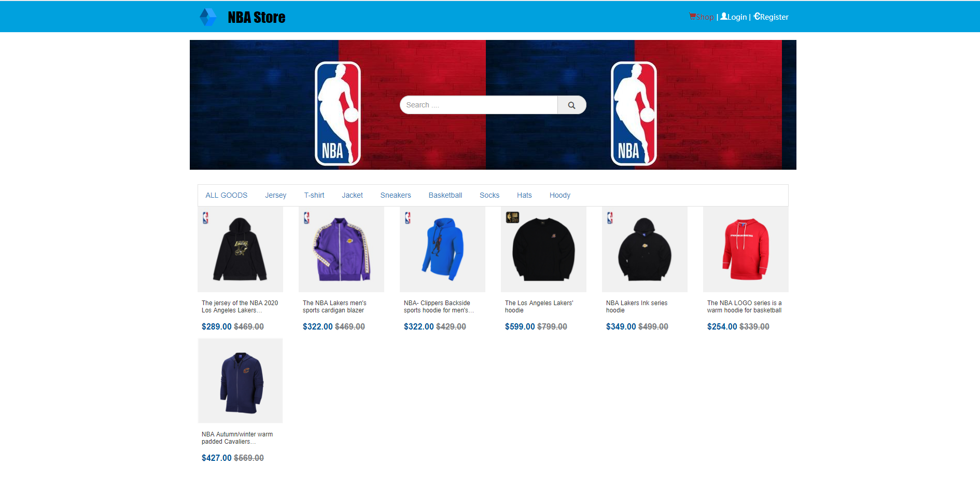Open the black Los Angeles Lakers' sweatshirt thumbnail

tap(543, 249)
